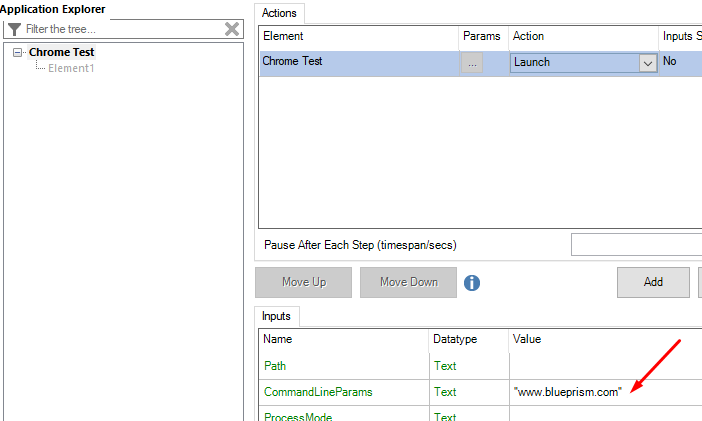Collapse the Chrome Test tree node
The width and height of the screenshot is (702, 421).
[18, 52]
